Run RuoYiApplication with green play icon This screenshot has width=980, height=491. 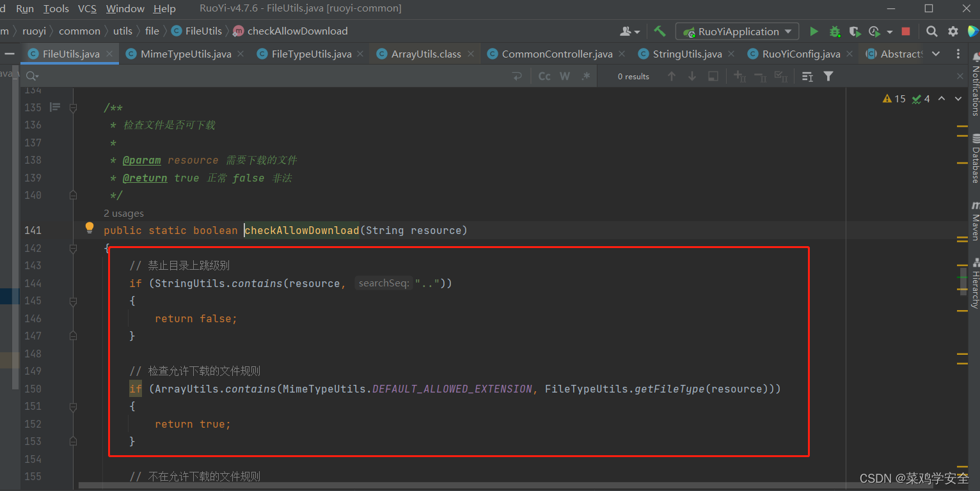(x=814, y=31)
